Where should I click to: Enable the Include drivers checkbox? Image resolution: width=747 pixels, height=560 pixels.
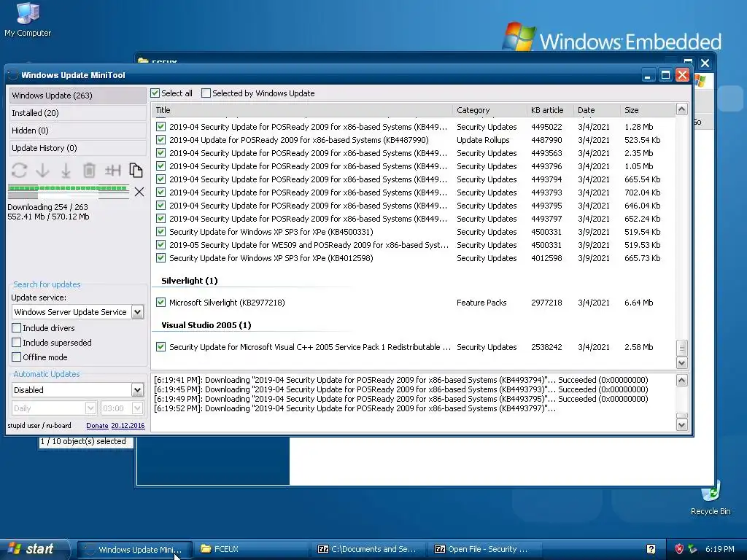click(17, 328)
